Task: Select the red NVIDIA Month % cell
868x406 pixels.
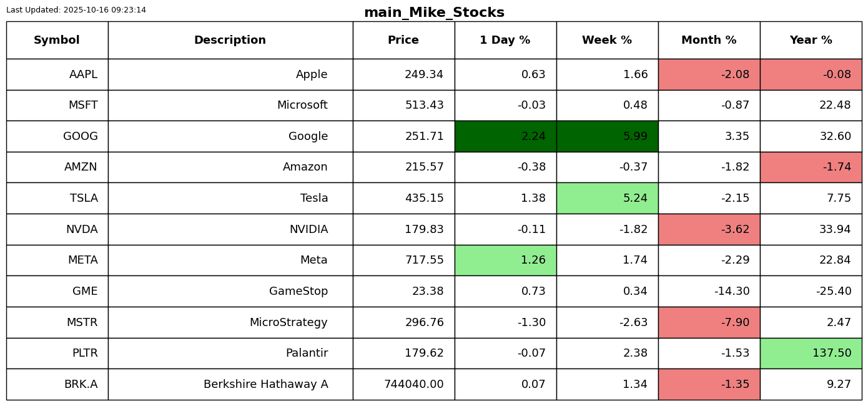Action: coord(709,229)
